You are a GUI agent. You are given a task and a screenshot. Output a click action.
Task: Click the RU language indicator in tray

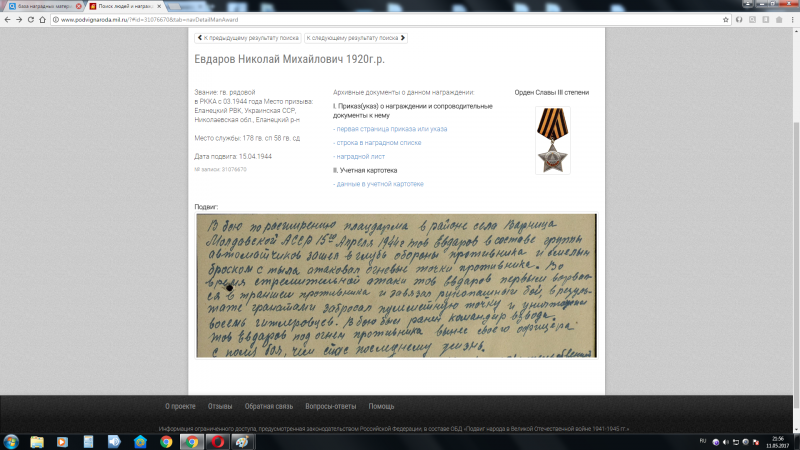tap(703, 441)
